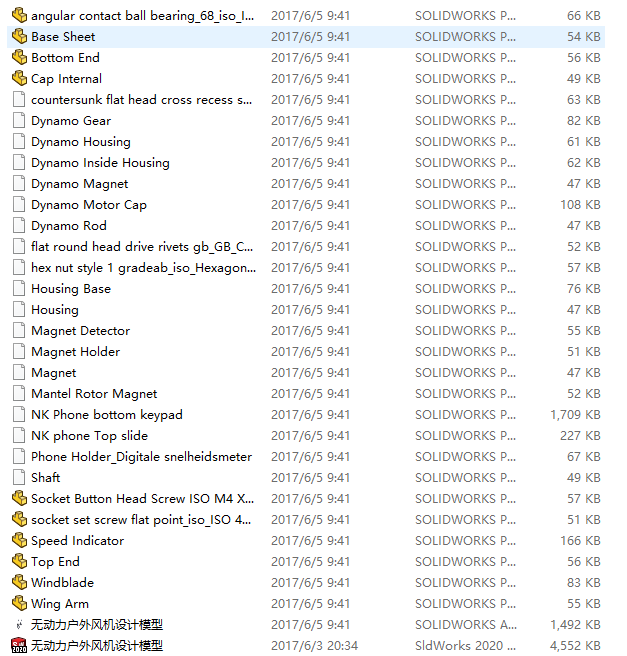Select the 'Cap Internal' file name

[x=66, y=79]
